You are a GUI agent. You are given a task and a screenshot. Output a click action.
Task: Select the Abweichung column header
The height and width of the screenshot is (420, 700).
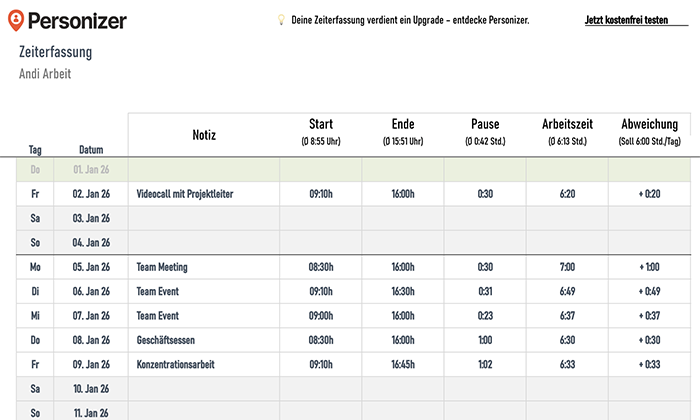click(x=650, y=132)
